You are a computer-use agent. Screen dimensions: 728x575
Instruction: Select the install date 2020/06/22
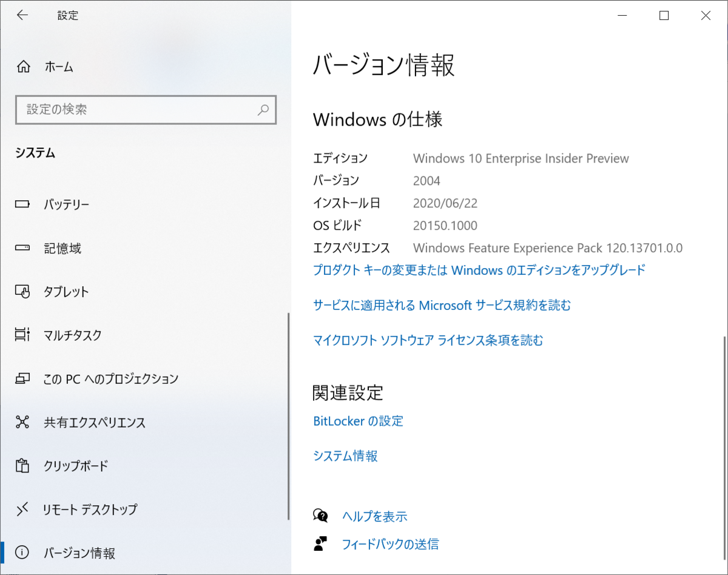pyautogui.click(x=445, y=203)
